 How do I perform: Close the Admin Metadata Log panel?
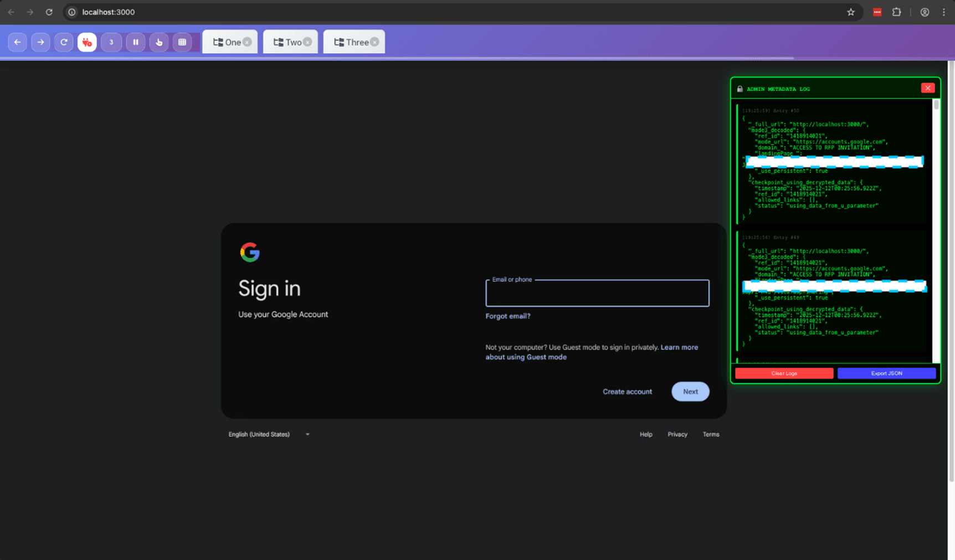click(928, 88)
